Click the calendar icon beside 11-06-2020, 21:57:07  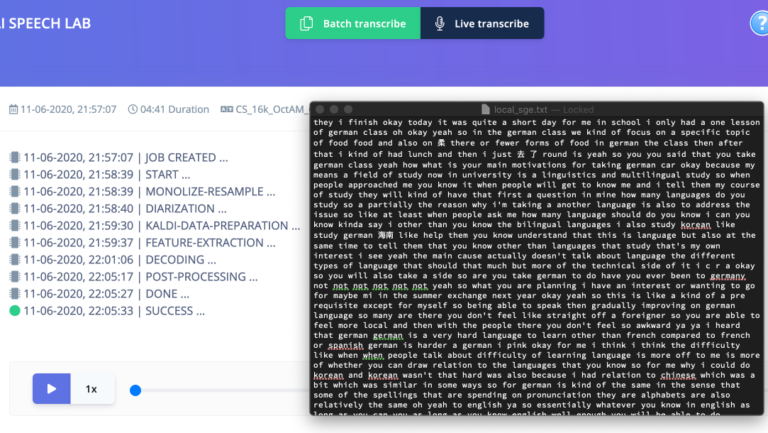pyautogui.click(x=13, y=109)
